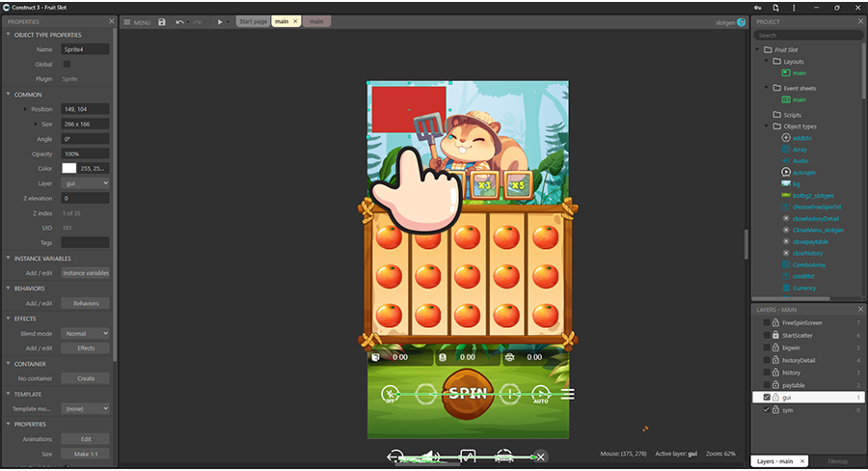Click the Behaviors button
This screenshot has width=868, height=471.
85,303
